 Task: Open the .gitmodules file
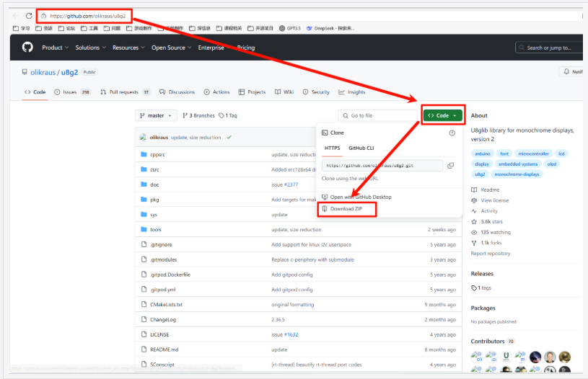(164, 259)
